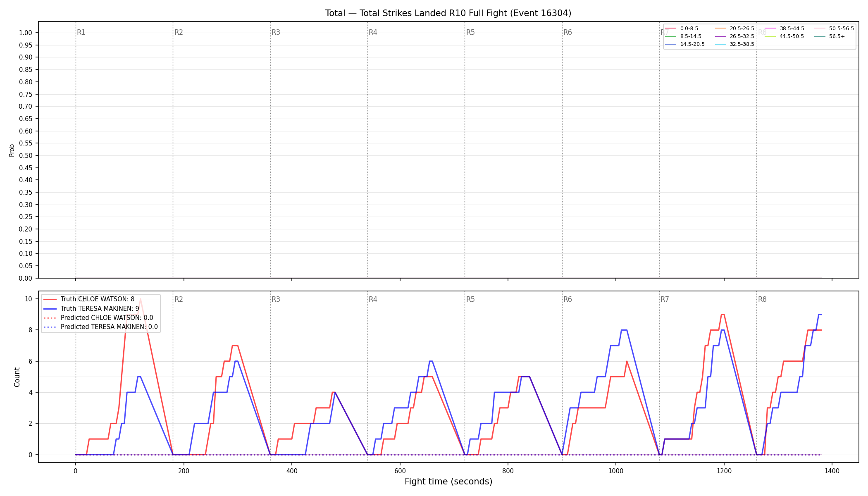Click the 4 tick on the Count axis
This screenshot has height=496, width=868.
coord(30,392)
